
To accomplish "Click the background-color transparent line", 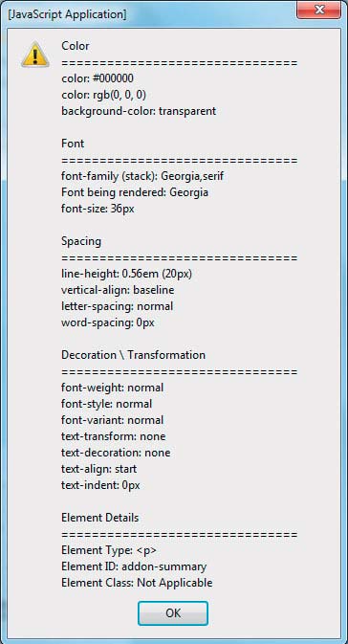I will tap(139, 111).
